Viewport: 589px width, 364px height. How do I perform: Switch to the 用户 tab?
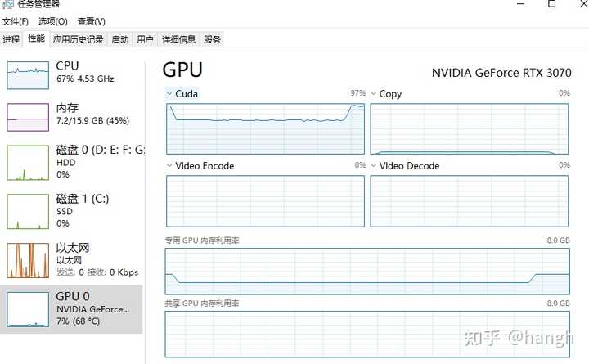pos(146,39)
